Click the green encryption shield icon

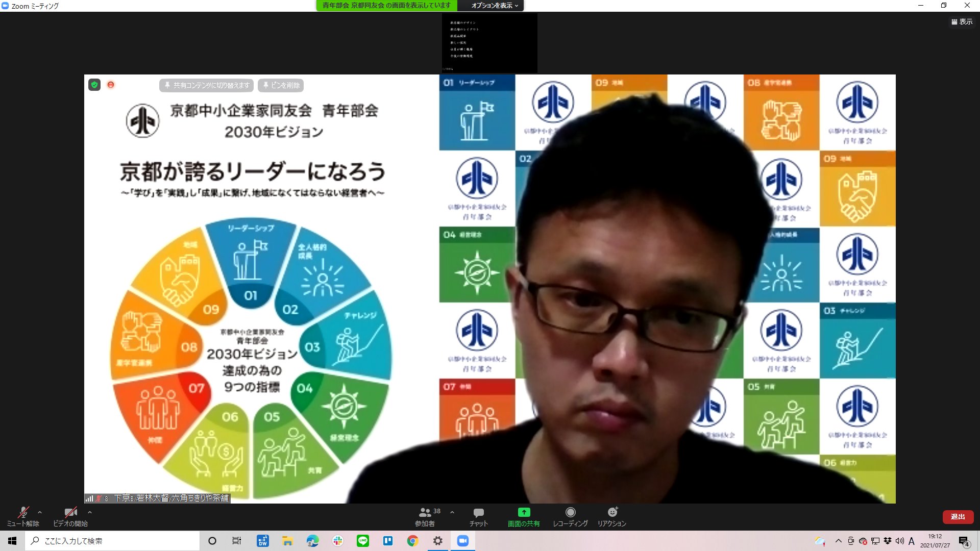[x=94, y=85]
